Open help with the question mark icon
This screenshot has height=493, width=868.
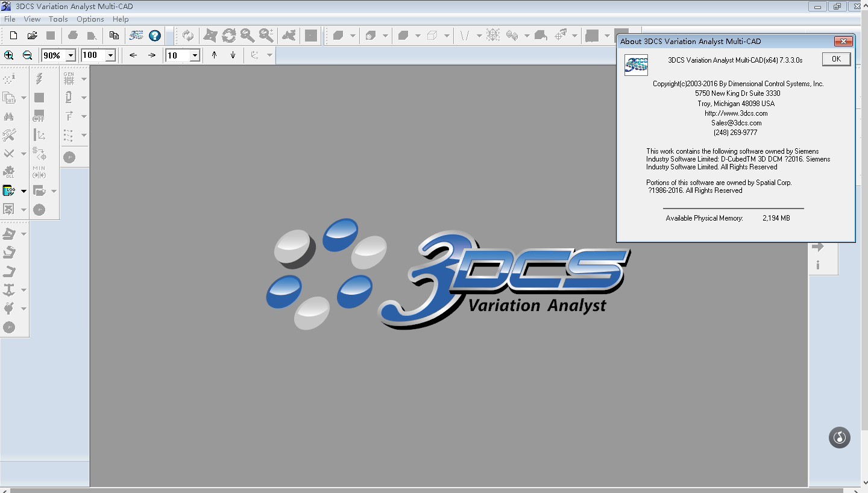coord(155,36)
